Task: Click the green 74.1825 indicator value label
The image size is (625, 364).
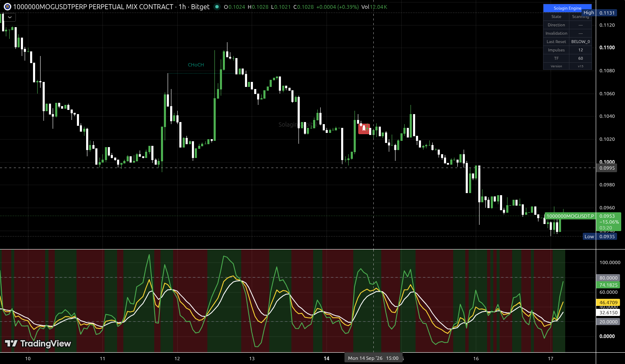Action: (x=608, y=285)
